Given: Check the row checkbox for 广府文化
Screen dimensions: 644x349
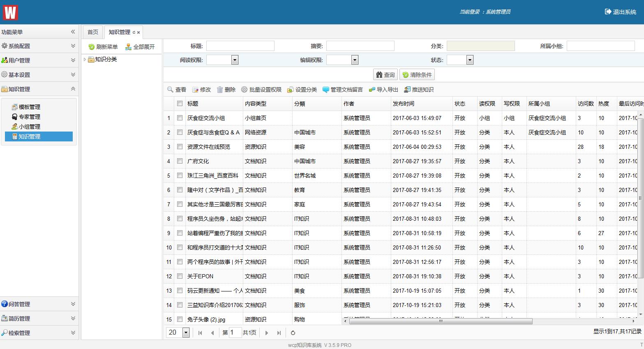Looking at the screenshot, I should coord(180,161).
